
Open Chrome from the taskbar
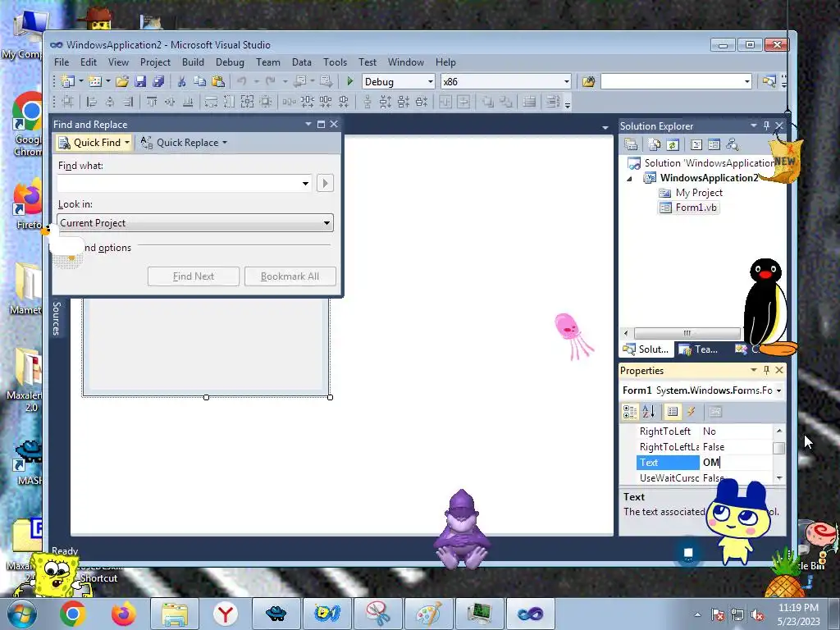73,614
